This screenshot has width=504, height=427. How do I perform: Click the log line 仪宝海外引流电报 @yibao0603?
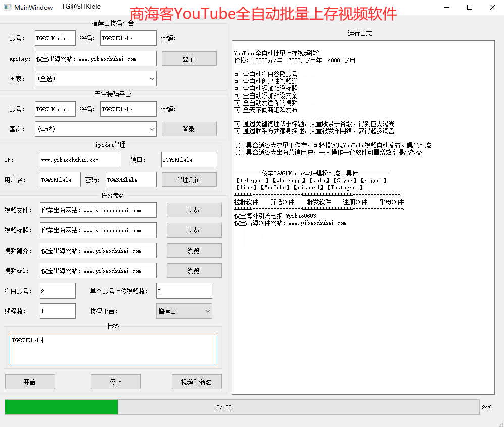[275, 216]
